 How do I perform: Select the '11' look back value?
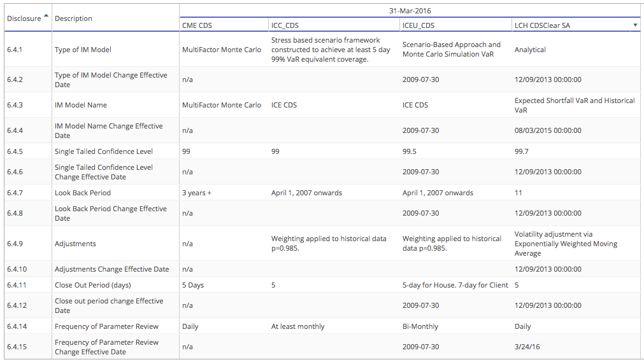pos(519,193)
